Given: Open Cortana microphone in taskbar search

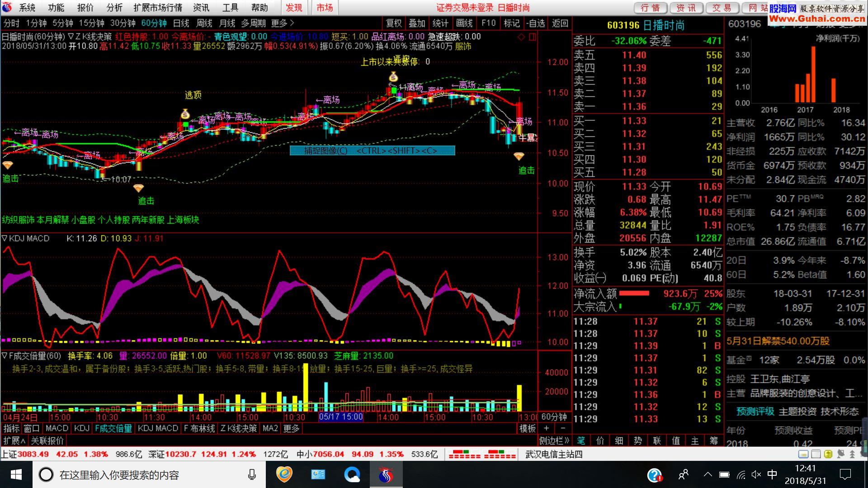Looking at the screenshot, I should tap(252, 474).
